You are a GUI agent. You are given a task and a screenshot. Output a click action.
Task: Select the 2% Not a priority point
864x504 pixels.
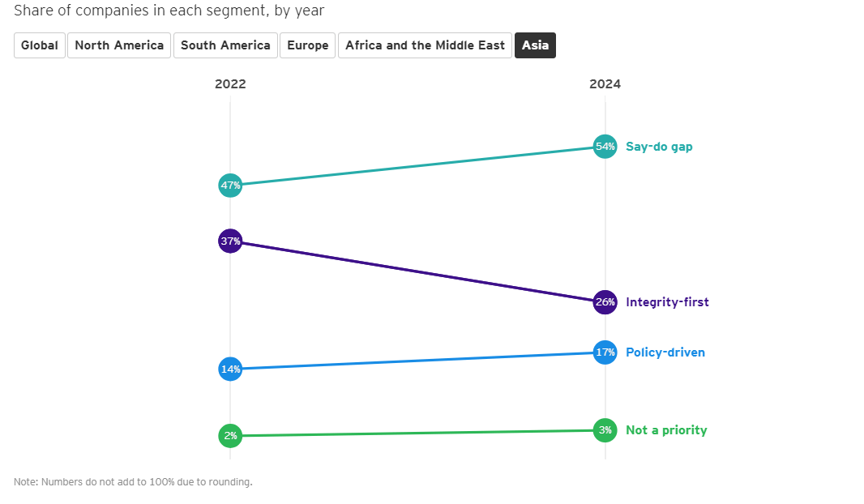pos(230,436)
